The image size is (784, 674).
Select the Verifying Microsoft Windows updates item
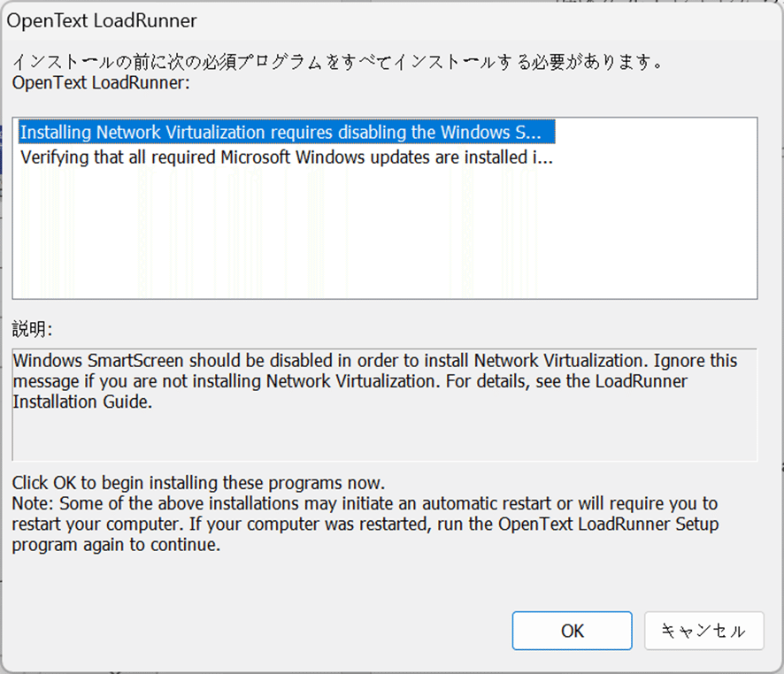(x=287, y=157)
